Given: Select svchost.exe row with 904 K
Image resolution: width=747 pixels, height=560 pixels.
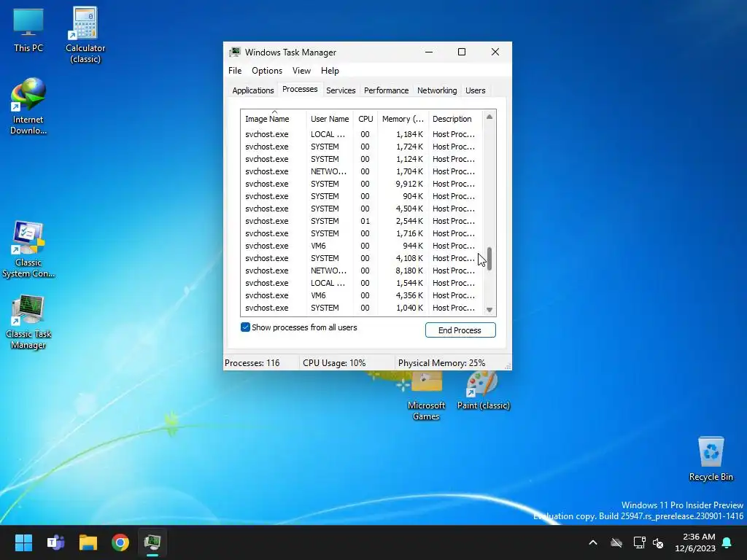Looking at the screenshot, I should pos(360,196).
